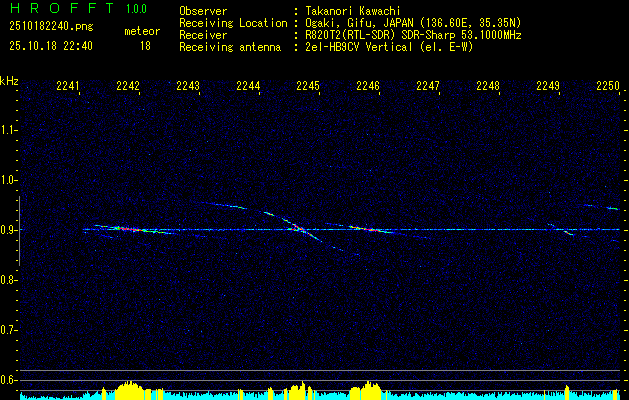Click time marker 2243
This screenshot has width=629, height=400.
(188, 85)
